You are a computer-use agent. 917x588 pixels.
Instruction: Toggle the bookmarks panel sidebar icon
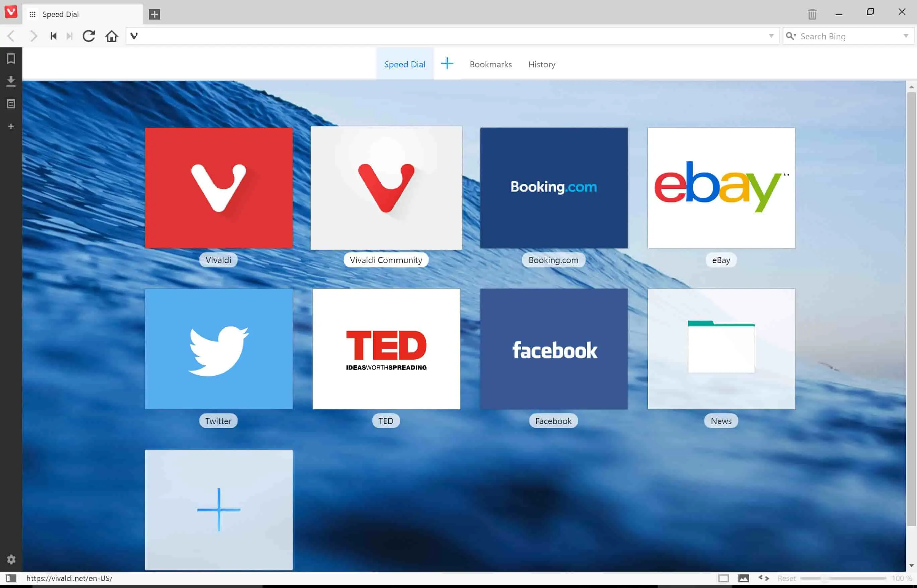pos(11,59)
